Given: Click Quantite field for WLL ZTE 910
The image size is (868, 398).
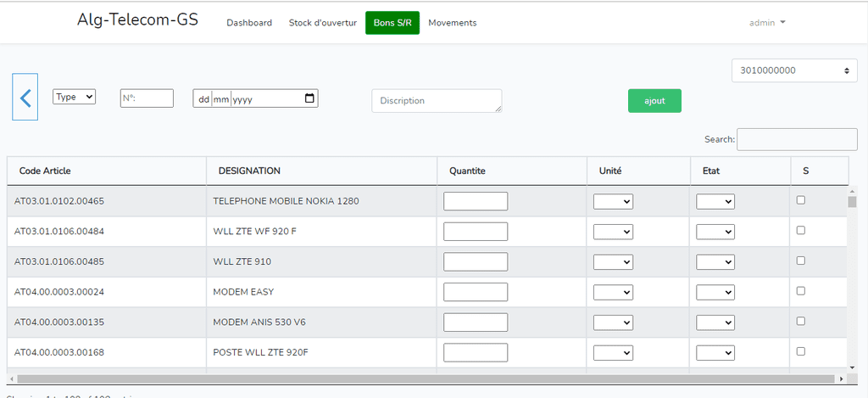Looking at the screenshot, I should pos(476,261).
